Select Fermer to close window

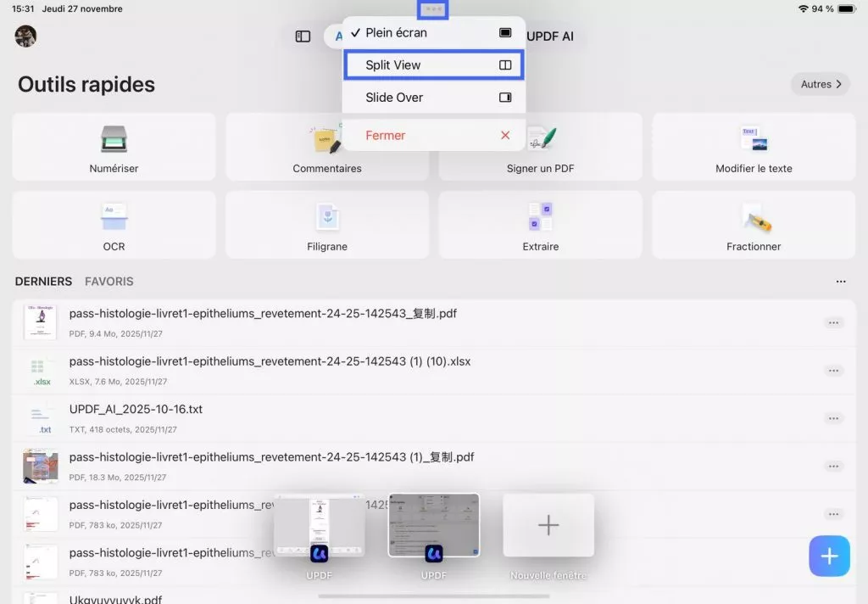[433, 135]
